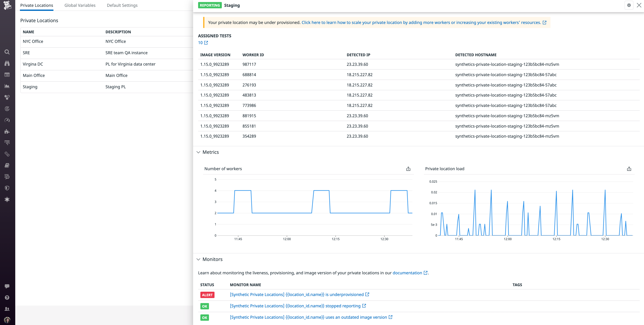
Task: Switch to the Global Variables tab
Action: click(80, 5)
